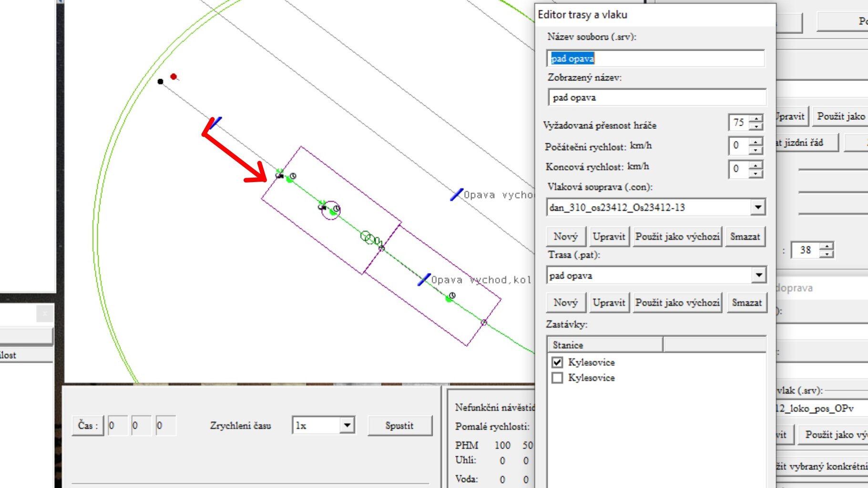The width and height of the screenshot is (868, 488).
Task: Uncheck the checked Kylesovice station
Action: (557, 362)
